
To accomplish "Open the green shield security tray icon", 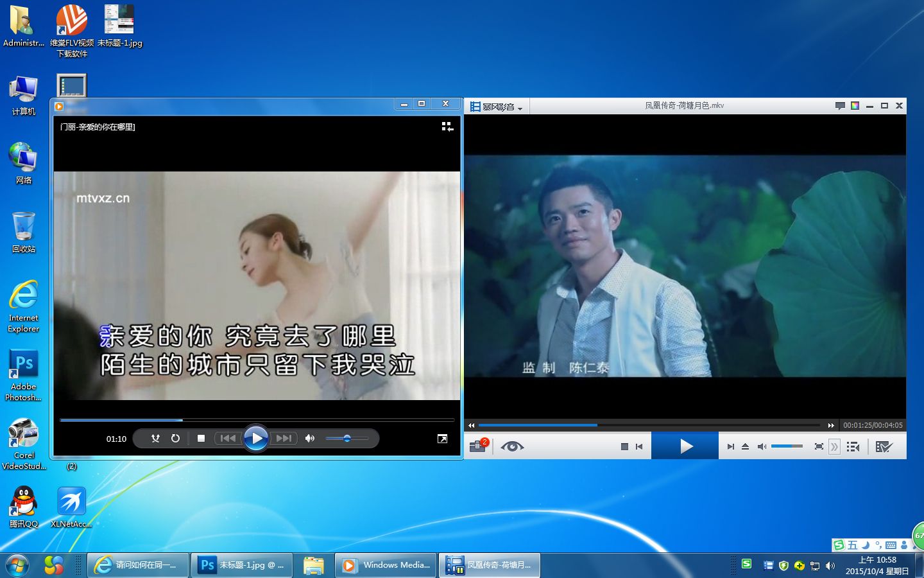I will pos(783,566).
